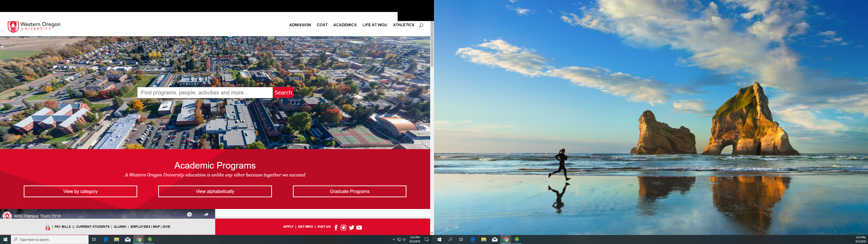Open Task View on the taskbar with the search box

pyautogui.click(x=94, y=240)
